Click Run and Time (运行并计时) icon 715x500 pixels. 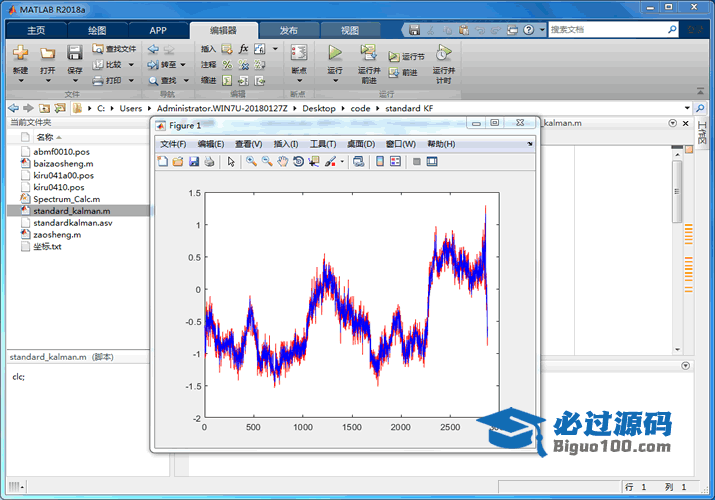click(443, 52)
